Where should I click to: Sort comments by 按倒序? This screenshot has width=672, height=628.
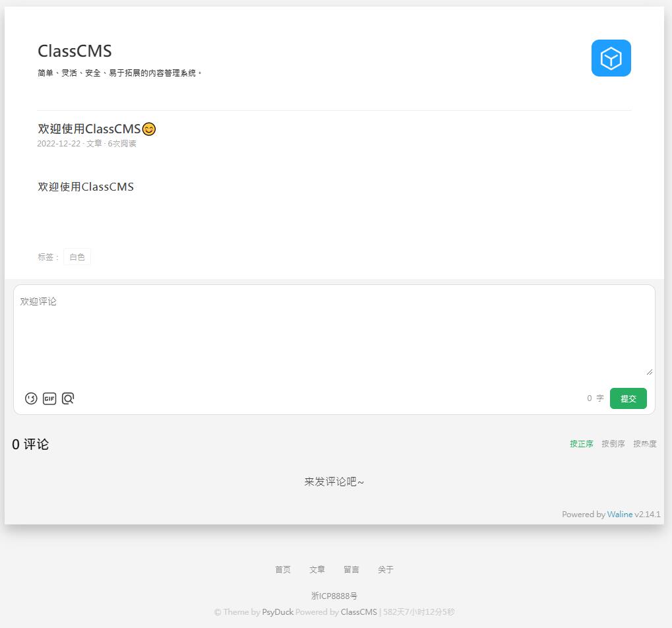point(613,444)
